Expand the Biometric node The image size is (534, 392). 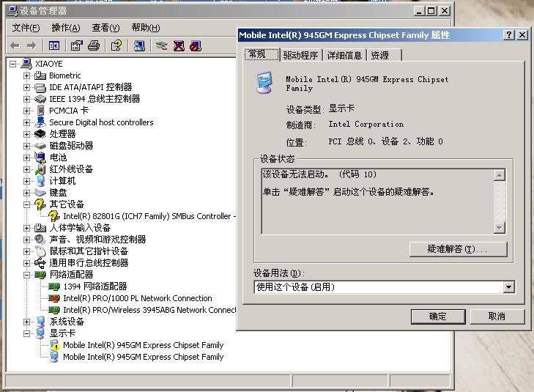(x=26, y=75)
